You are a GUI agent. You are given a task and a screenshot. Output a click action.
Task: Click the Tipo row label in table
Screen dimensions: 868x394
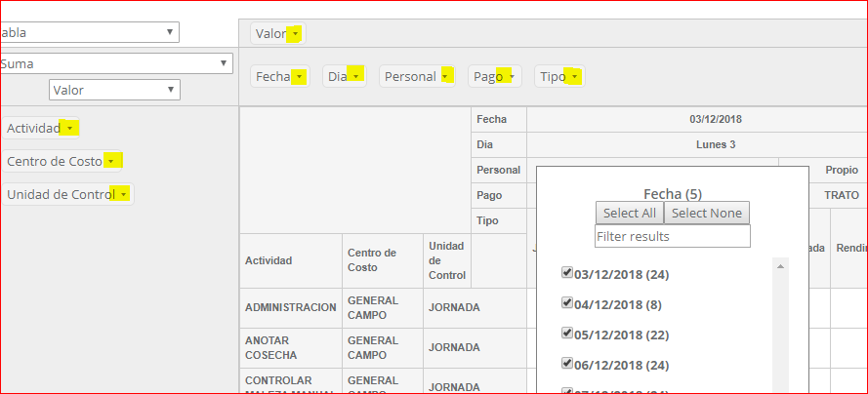tap(499, 221)
